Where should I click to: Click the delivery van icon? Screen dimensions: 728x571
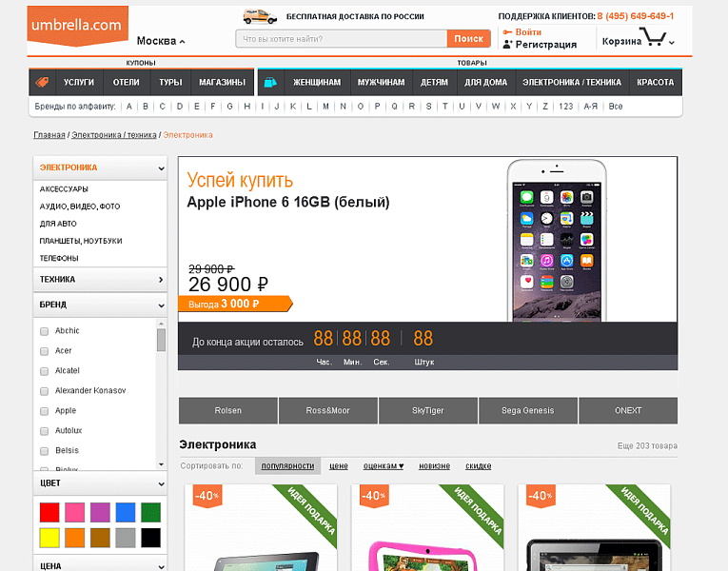tap(260, 16)
